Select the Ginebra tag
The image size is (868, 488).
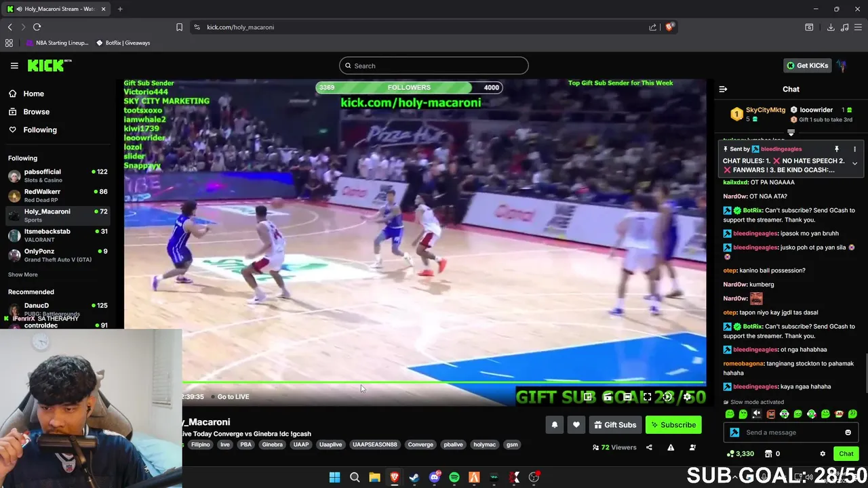pos(272,445)
